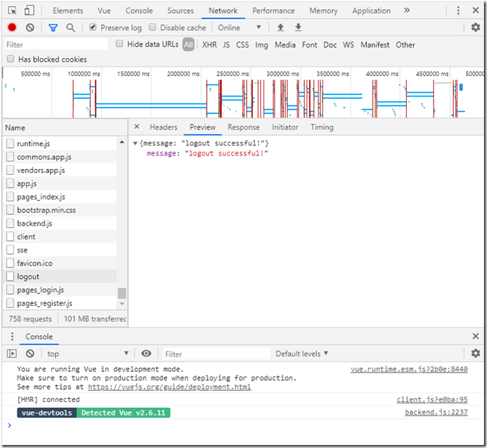Screen dimensions: 487x448
Task: Toggle the filter funnel icon
Action: click(x=53, y=28)
